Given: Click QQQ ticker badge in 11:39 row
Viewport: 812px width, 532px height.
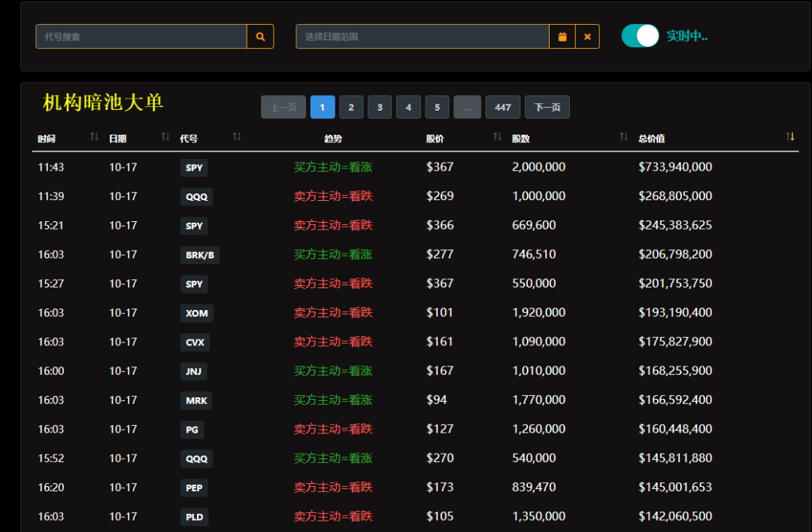Looking at the screenshot, I should [x=197, y=196].
